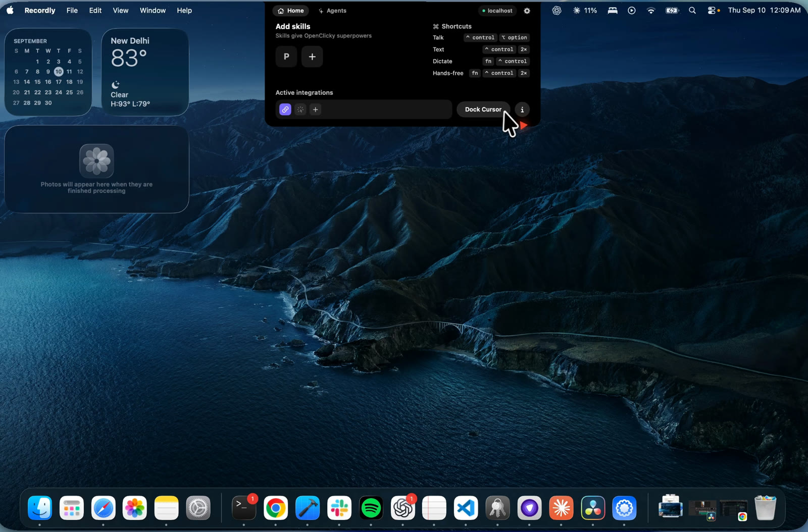This screenshot has height=532, width=808.
Task: Restore the minimized Chrome window in Dock
Action: (734, 510)
